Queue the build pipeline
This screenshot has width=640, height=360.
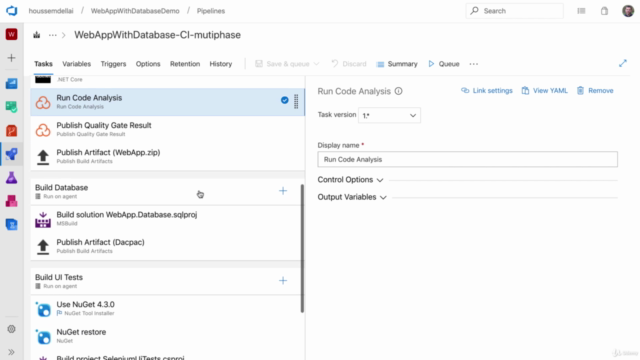pyautogui.click(x=444, y=64)
